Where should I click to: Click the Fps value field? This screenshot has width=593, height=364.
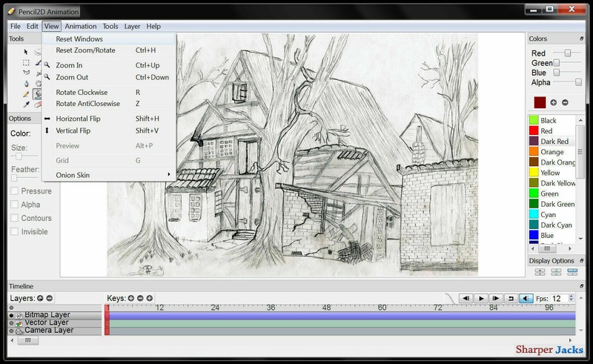[x=559, y=299]
